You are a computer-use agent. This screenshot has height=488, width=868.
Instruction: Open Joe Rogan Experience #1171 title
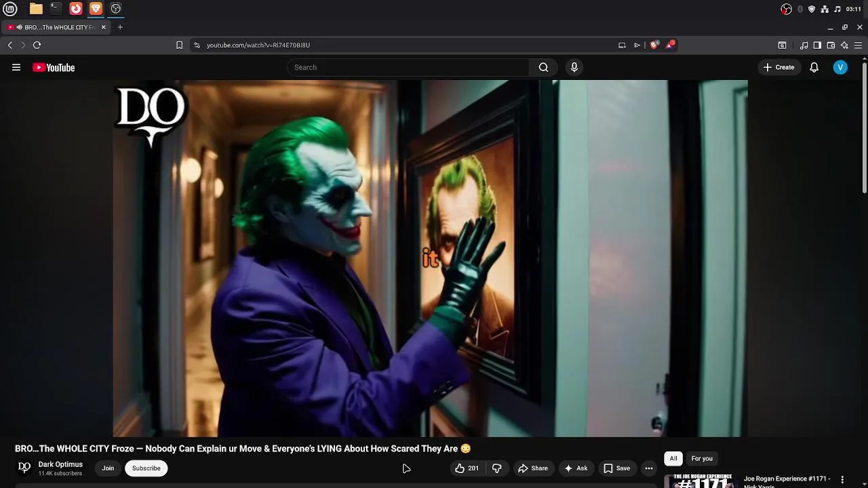coord(787,481)
